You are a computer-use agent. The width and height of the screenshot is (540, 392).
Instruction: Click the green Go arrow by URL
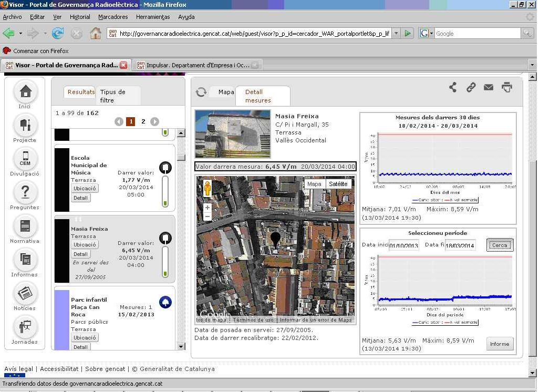(x=408, y=34)
